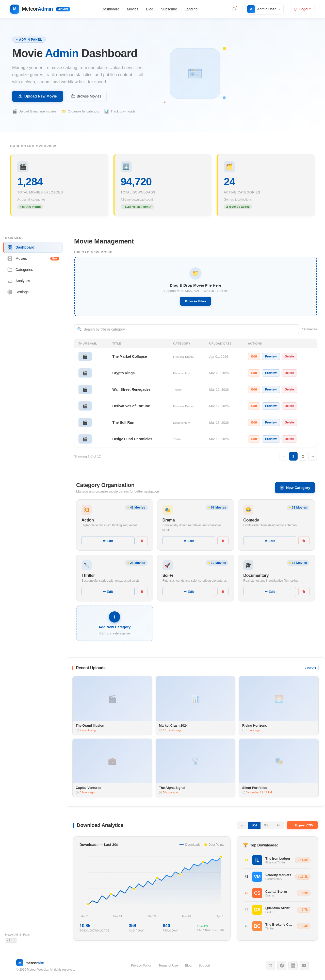This screenshot has width=325, height=980.
Task: Open Movies in the sidebar menu
Action: (x=33, y=258)
